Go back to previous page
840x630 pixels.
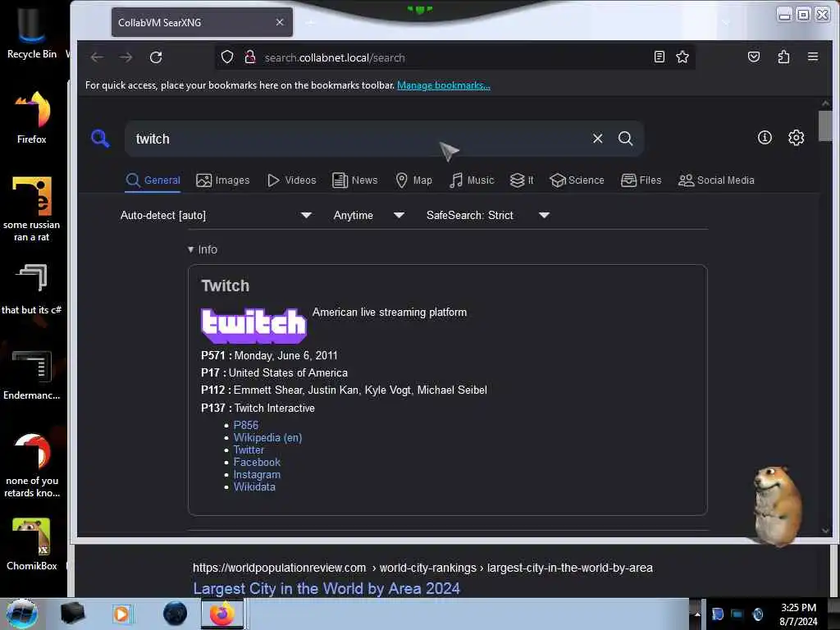97,57
